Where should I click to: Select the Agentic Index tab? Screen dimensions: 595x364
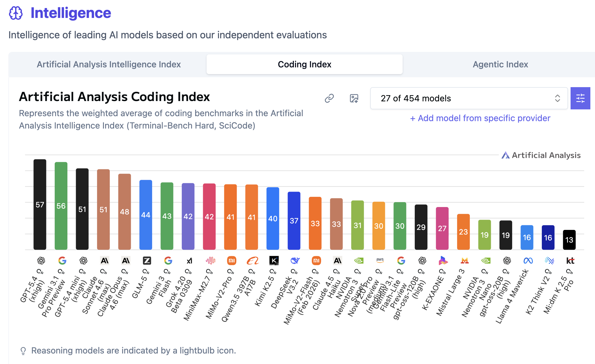point(500,64)
